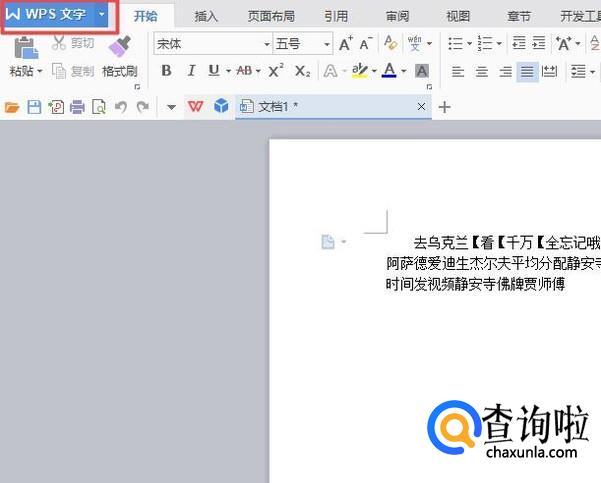The image size is (601, 483).
Task: Click the Chinese layout A icon
Action: pos(563,43)
